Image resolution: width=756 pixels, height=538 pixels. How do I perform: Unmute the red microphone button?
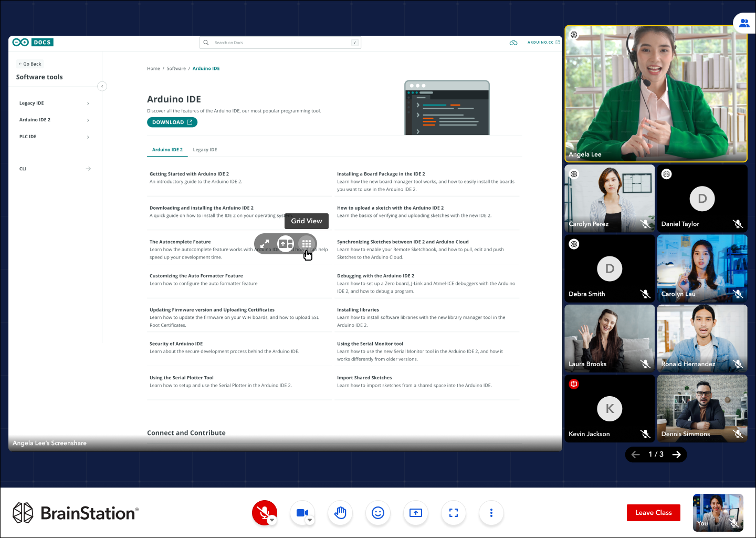[264, 512]
